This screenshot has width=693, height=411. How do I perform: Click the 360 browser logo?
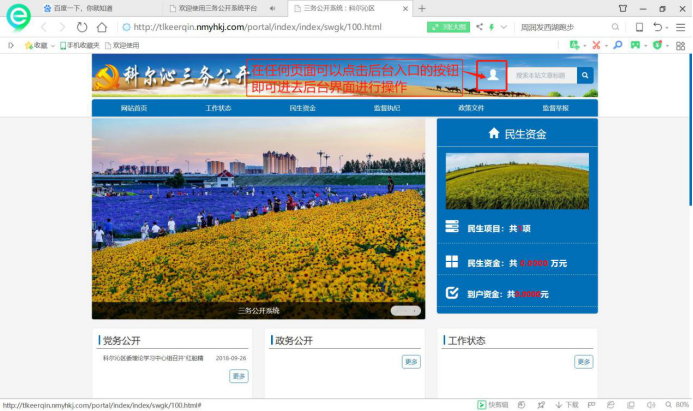pos(18,17)
